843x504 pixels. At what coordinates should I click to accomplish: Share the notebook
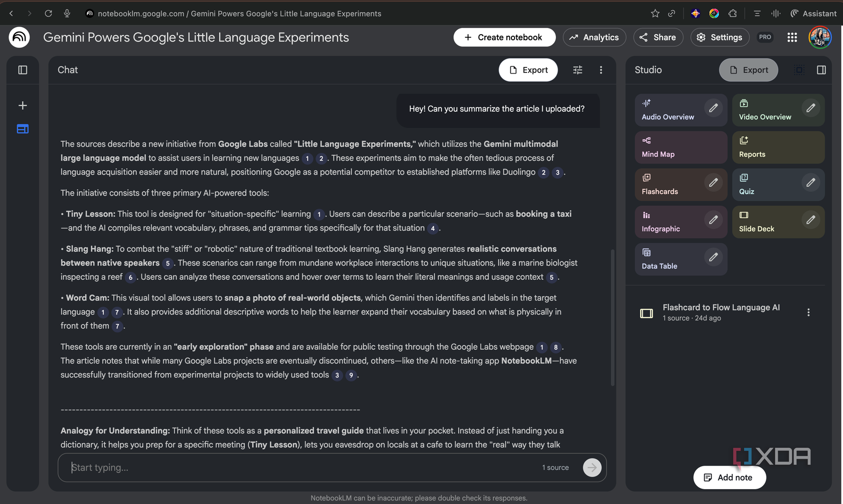658,37
